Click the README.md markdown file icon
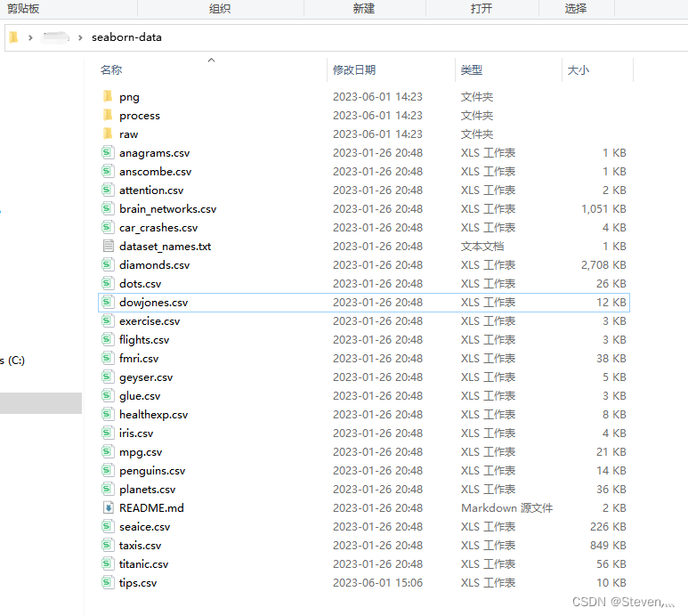This screenshot has height=616, width=688. tap(108, 507)
